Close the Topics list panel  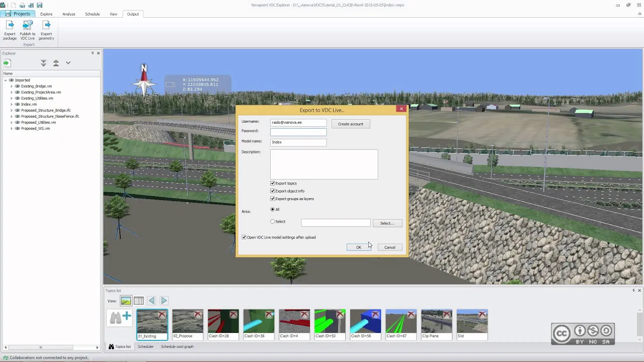click(x=639, y=291)
